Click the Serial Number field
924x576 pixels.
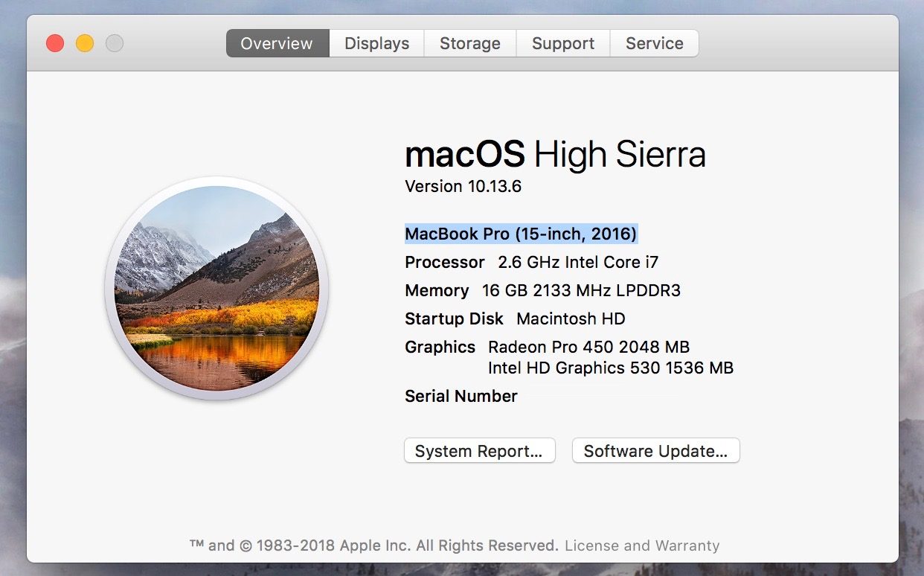click(461, 396)
